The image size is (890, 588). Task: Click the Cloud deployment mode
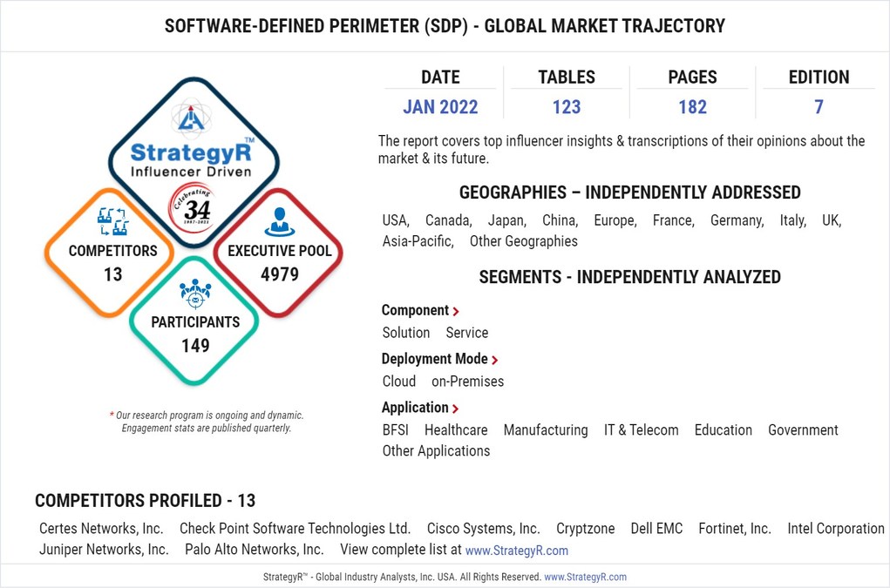coord(399,382)
